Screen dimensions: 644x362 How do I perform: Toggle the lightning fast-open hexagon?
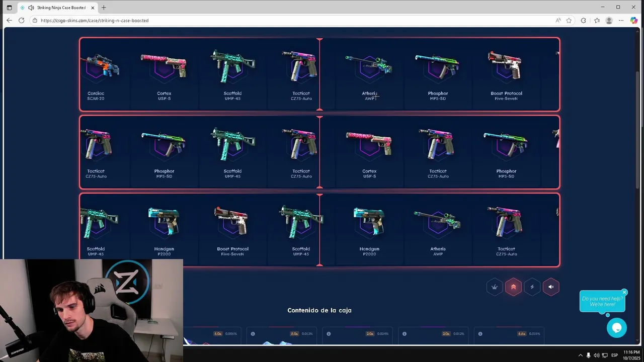(x=532, y=287)
